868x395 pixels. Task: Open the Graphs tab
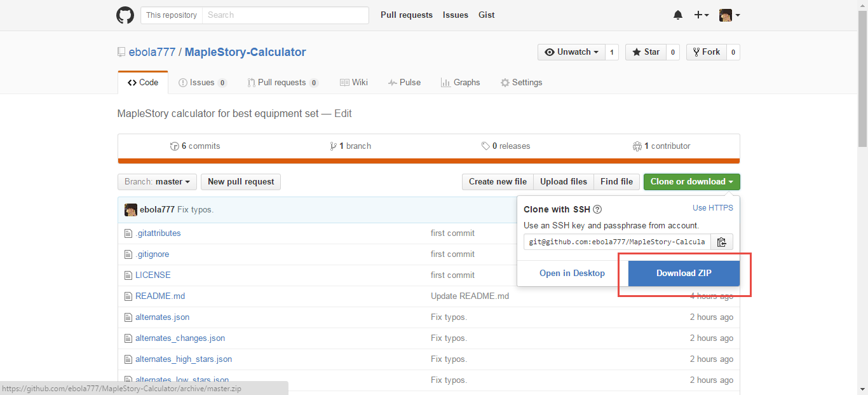461,83
